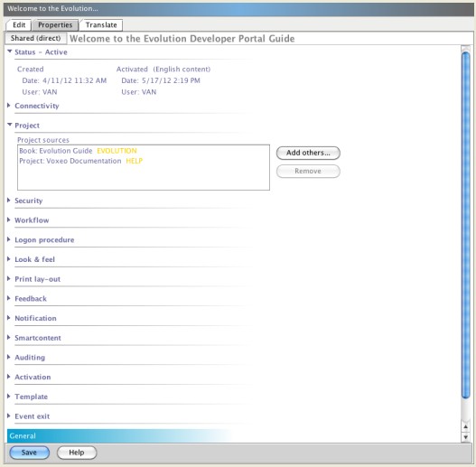Viewport: 476px width, 467px height.
Task: Switch to the Translate tab
Action: pyautogui.click(x=101, y=25)
